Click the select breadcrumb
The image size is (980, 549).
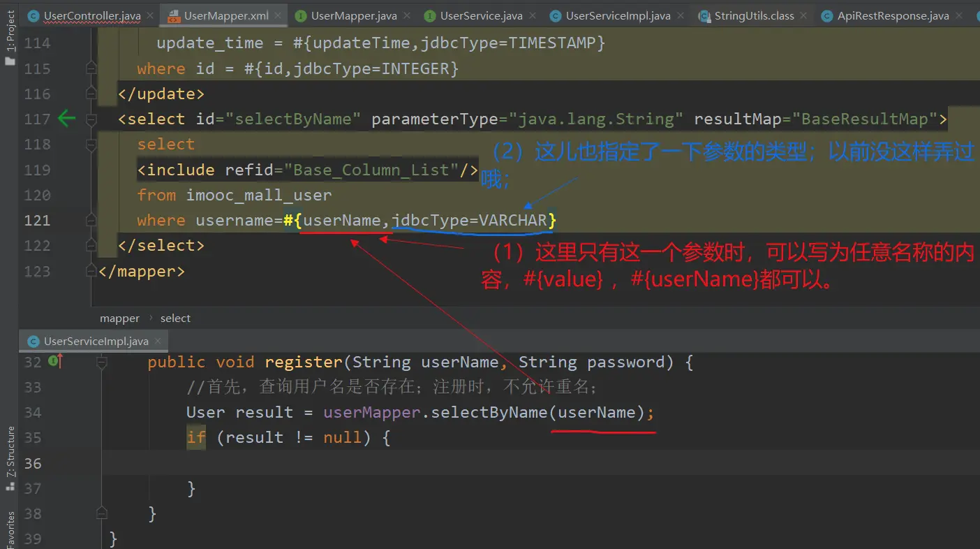(175, 319)
